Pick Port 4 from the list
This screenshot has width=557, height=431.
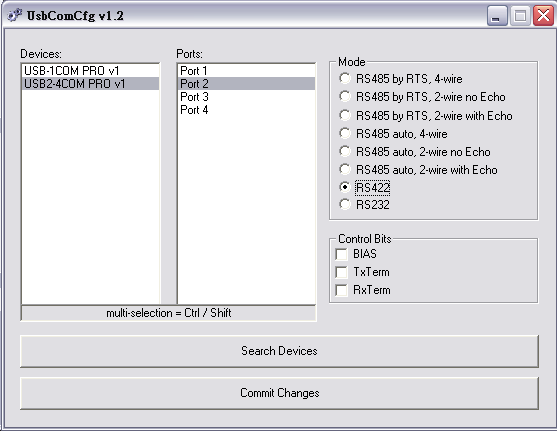(246, 110)
